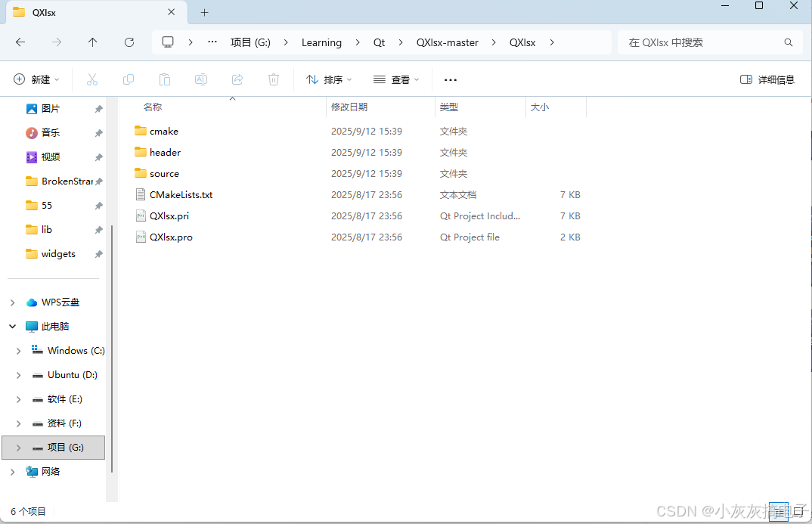The height and width of the screenshot is (524, 812).
Task: Open pinned widgets folder
Action: point(51,254)
